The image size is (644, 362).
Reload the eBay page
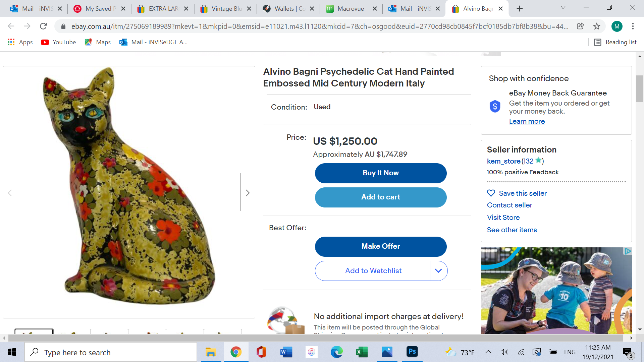(x=43, y=26)
